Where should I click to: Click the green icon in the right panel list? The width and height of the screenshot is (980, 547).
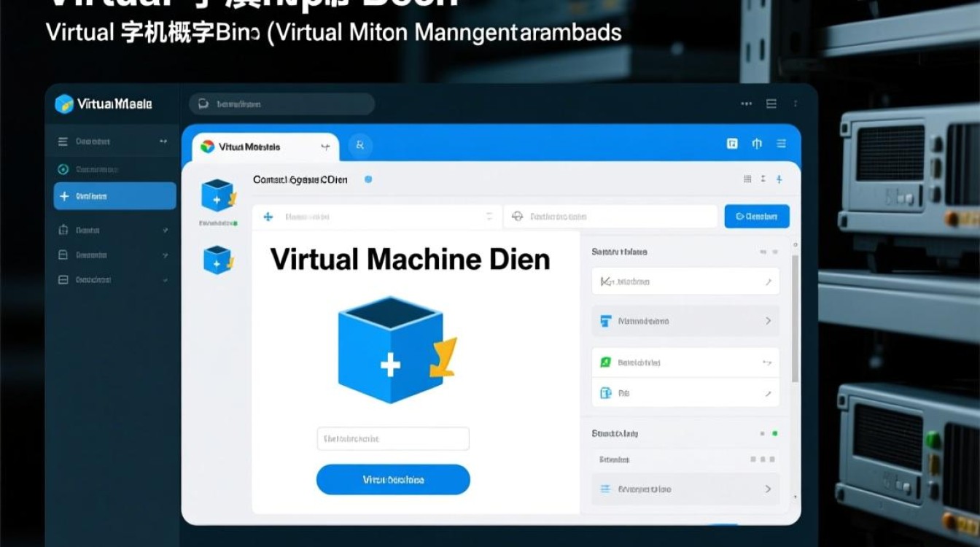(605, 362)
